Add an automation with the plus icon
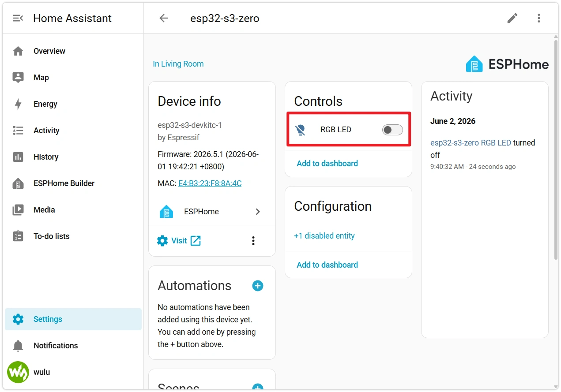Viewport: 561px width, 392px height. click(x=258, y=286)
